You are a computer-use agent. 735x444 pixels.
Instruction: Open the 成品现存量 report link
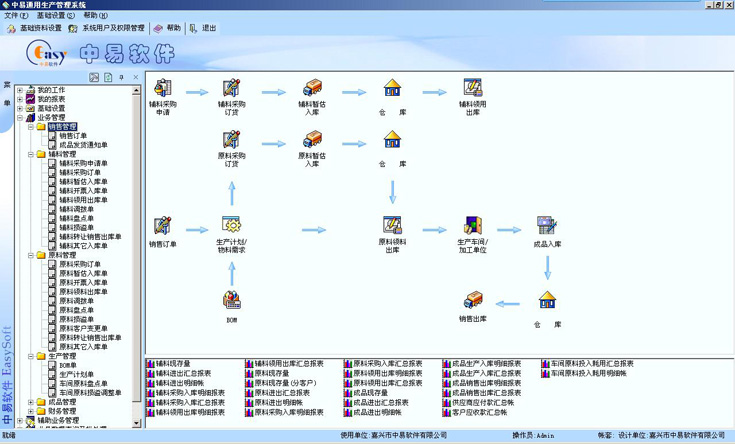(x=370, y=393)
